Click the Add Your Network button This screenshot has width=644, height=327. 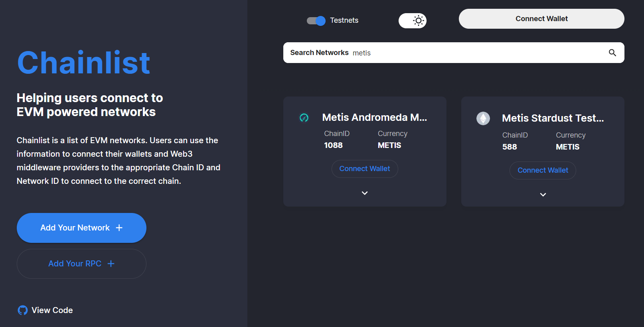pos(81,228)
